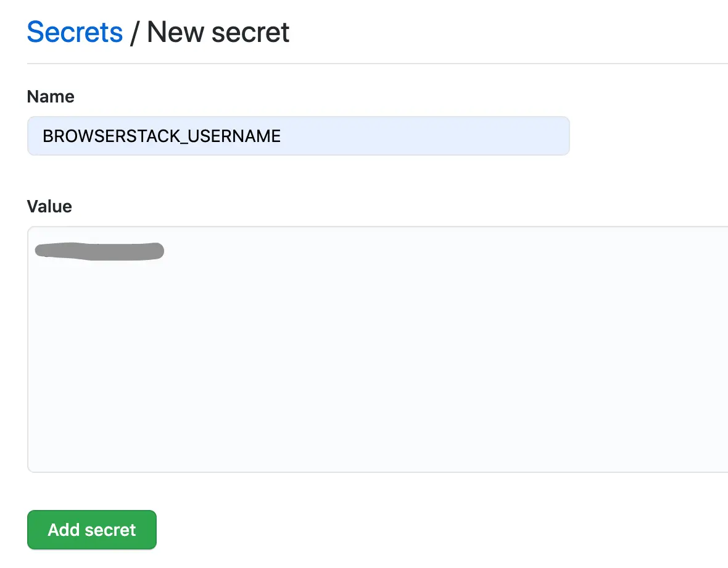Place cursor before BROWSERSTACK in Name field
728x568 pixels.
[43, 136]
